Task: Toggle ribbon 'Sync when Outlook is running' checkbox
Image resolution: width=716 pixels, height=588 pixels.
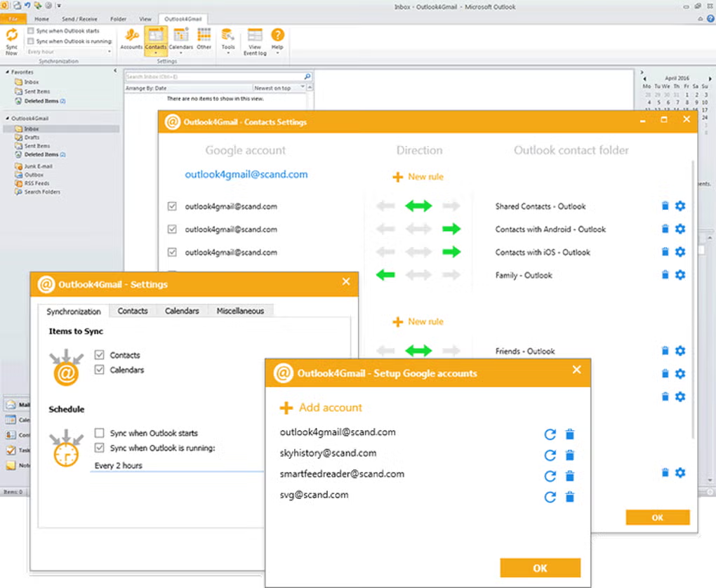Action: point(31,41)
